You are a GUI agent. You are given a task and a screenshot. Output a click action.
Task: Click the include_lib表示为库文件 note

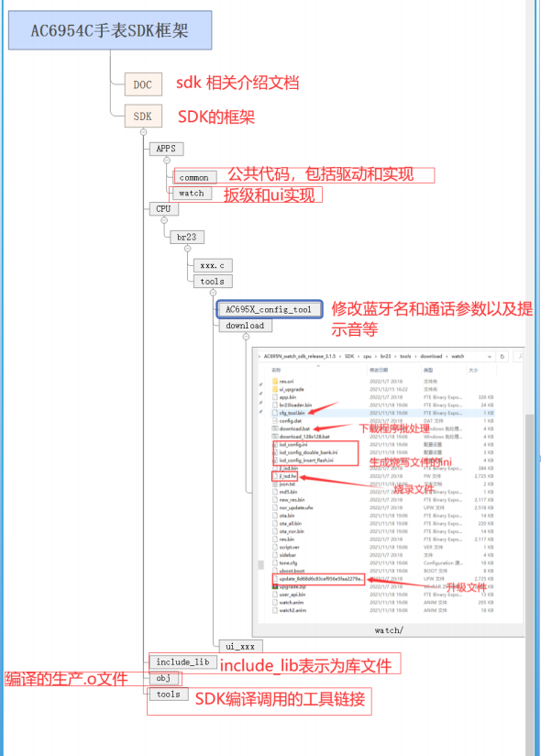(306, 665)
